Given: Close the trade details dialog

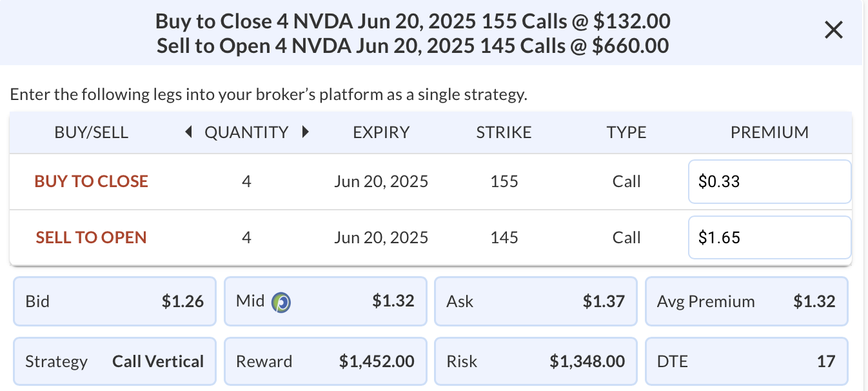Looking at the screenshot, I should 834,30.
